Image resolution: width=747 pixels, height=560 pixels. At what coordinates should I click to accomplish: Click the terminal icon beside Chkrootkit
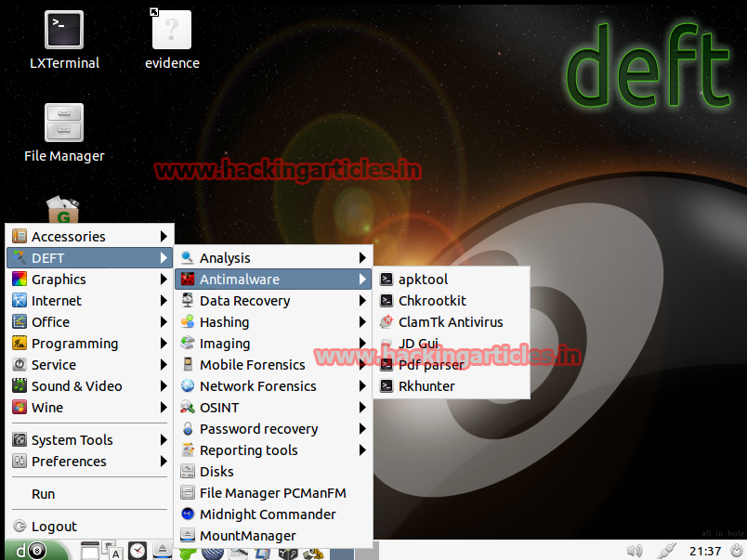tap(387, 301)
